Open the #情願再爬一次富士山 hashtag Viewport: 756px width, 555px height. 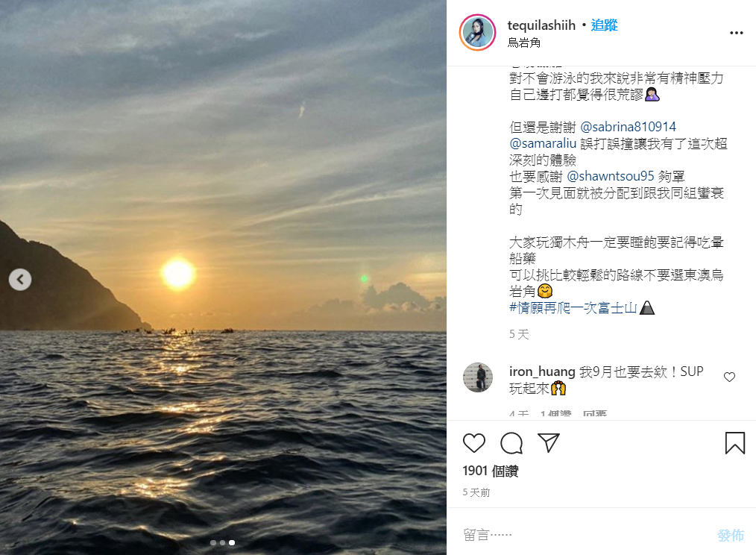(x=573, y=308)
